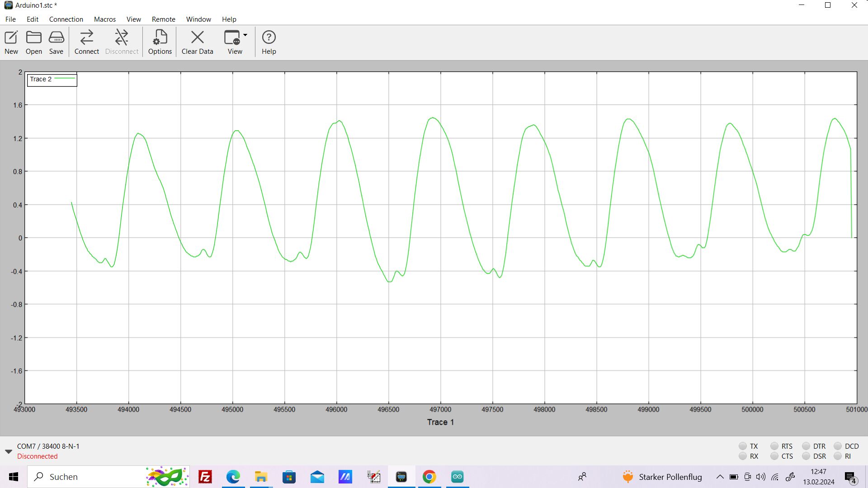Viewport: 868px width, 488px height.
Task: Open a file with Open icon
Action: 33,38
